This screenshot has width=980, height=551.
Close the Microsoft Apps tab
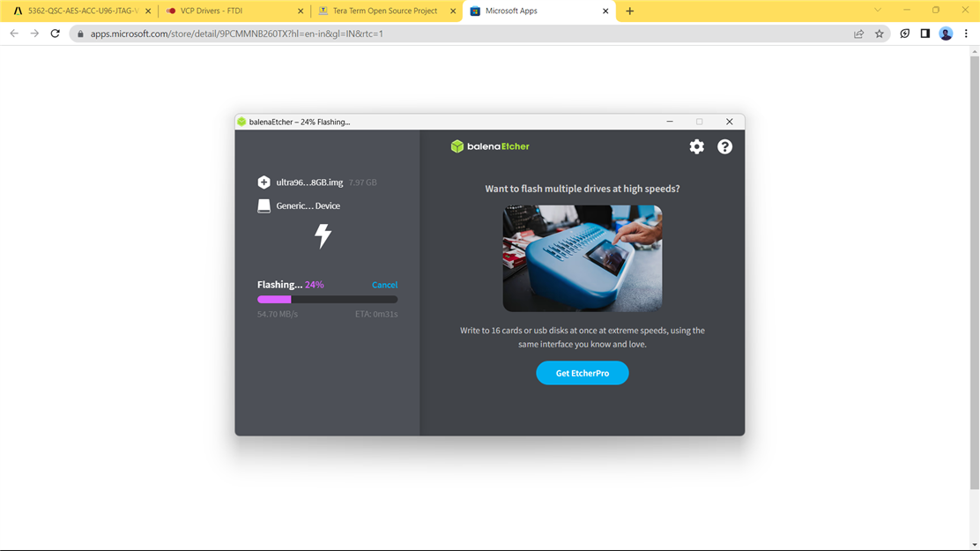pos(605,11)
